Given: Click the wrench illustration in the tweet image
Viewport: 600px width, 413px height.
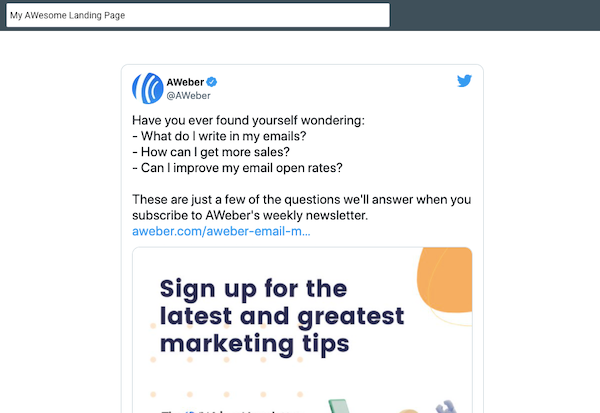Looking at the screenshot, I should click(446, 407).
